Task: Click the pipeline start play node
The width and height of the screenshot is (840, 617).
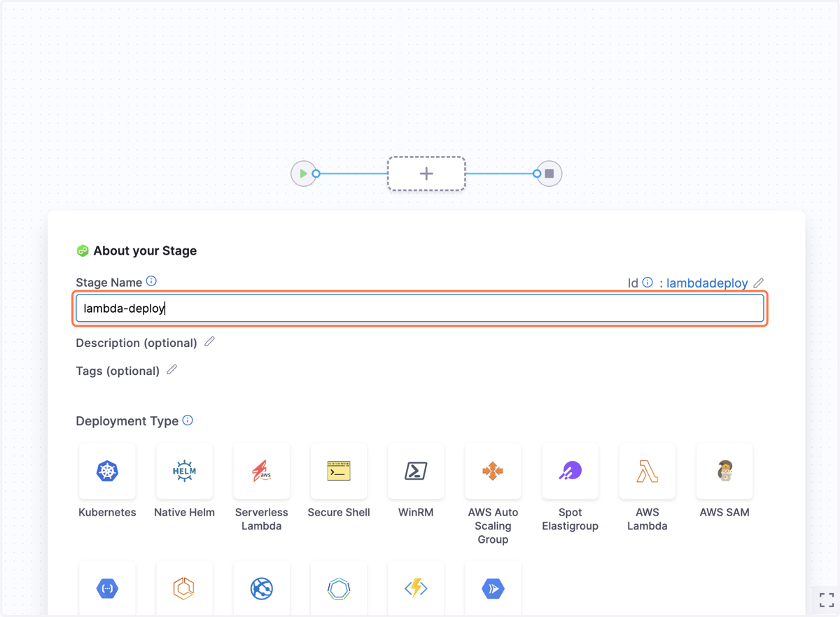Action: coord(303,173)
